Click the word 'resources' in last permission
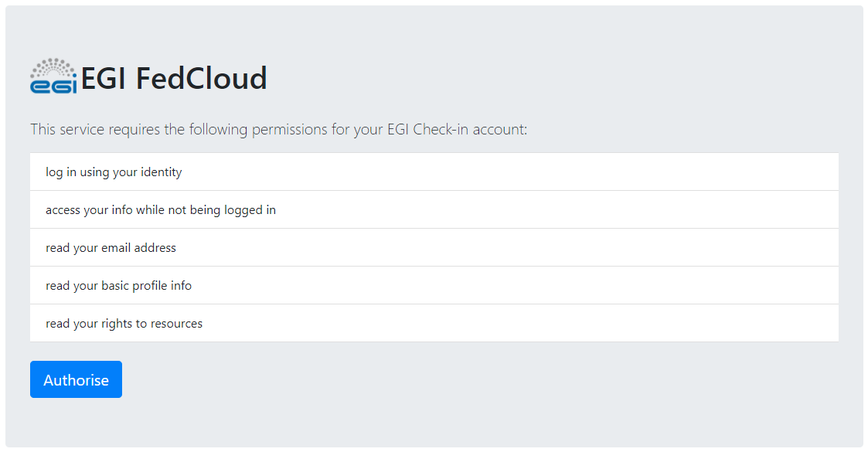This screenshot has width=868, height=452. (177, 323)
